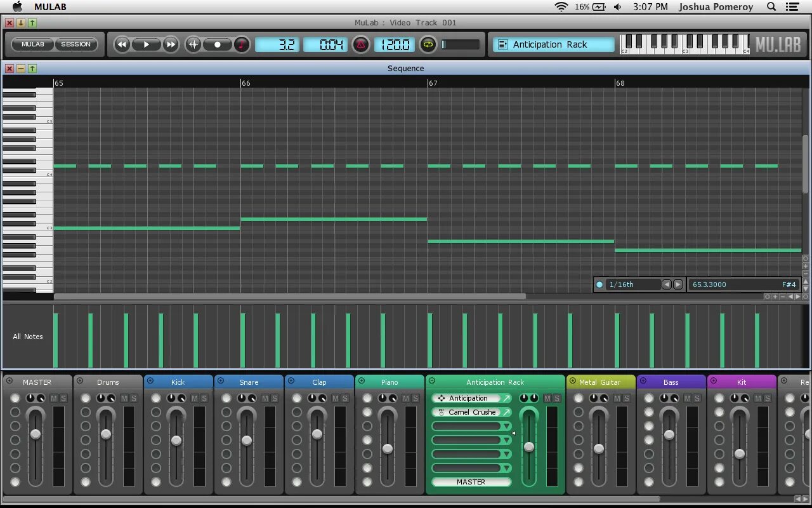Click the red music-note icon

click(x=241, y=44)
